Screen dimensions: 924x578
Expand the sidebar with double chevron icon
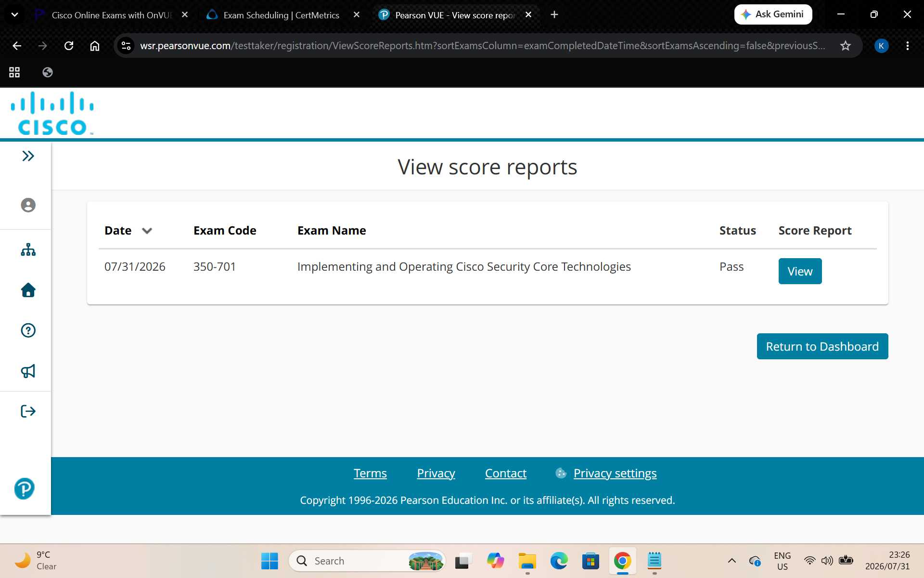click(x=28, y=156)
